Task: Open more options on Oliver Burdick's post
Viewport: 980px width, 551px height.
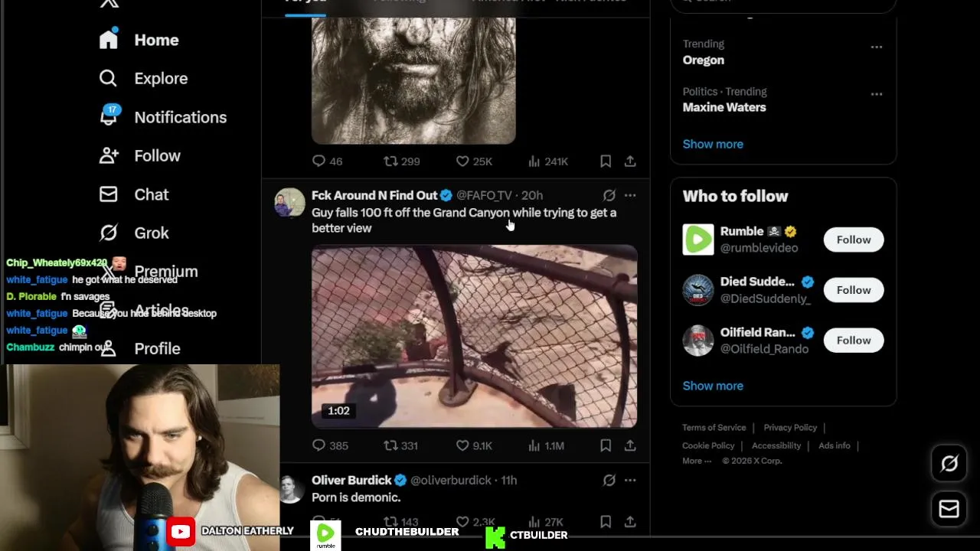Action: 630,481
